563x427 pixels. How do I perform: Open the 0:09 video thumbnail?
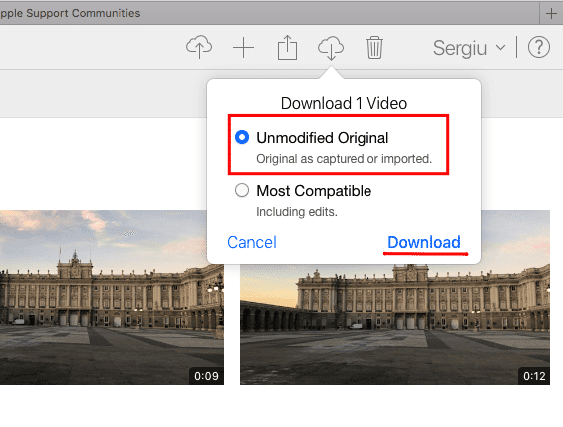(x=112, y=297)
